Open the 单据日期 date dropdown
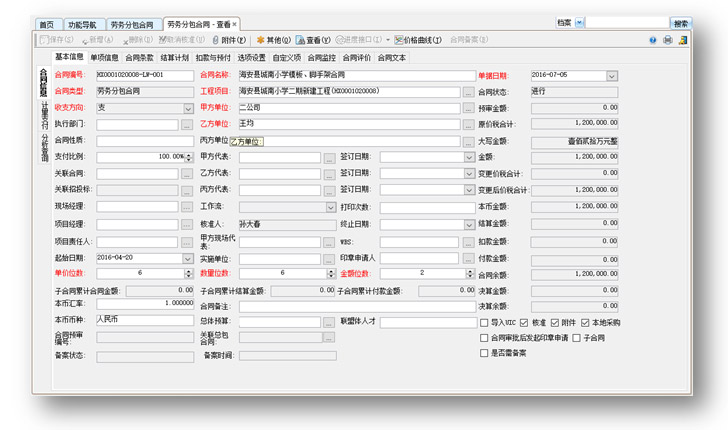728x430 pixels. tap(612, 76)
